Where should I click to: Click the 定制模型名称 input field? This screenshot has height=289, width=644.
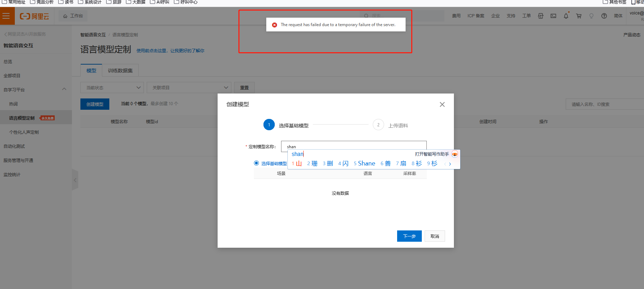354,146
